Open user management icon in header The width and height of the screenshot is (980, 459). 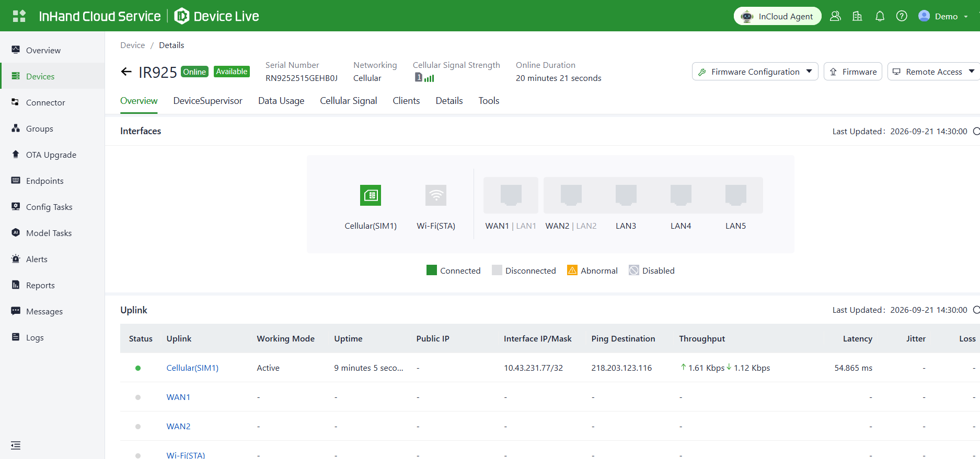[835, 16]
